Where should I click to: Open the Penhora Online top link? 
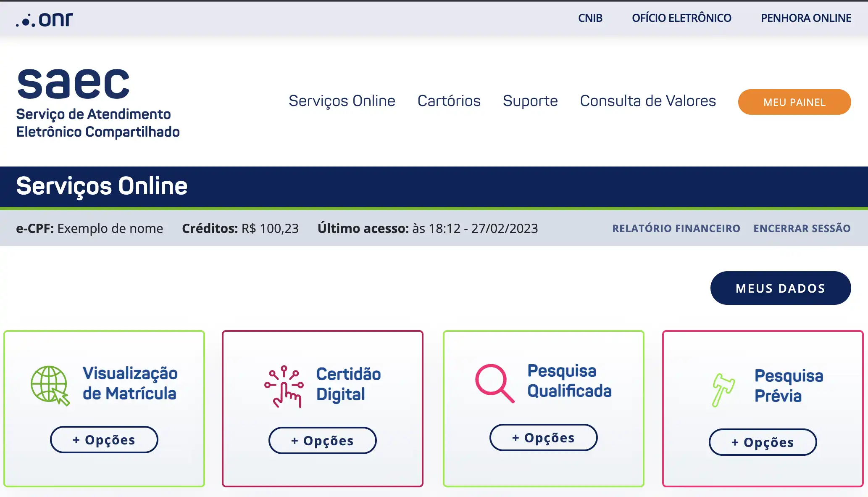805,18
